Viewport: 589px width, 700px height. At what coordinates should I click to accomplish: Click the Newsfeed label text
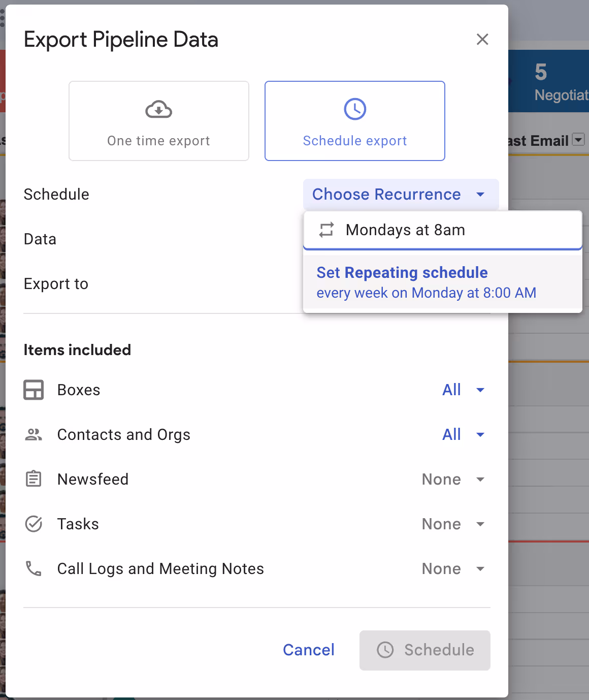click(x=93, y=480)
